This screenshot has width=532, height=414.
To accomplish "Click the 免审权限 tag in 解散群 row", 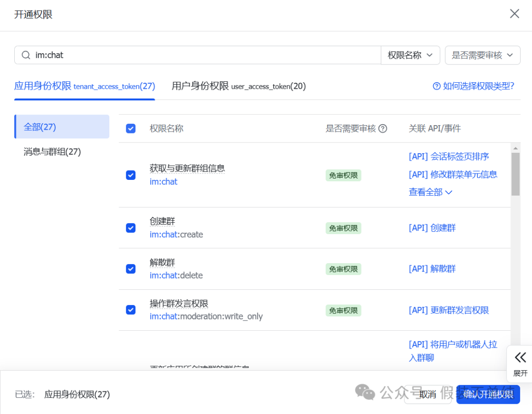I will 343,269.
